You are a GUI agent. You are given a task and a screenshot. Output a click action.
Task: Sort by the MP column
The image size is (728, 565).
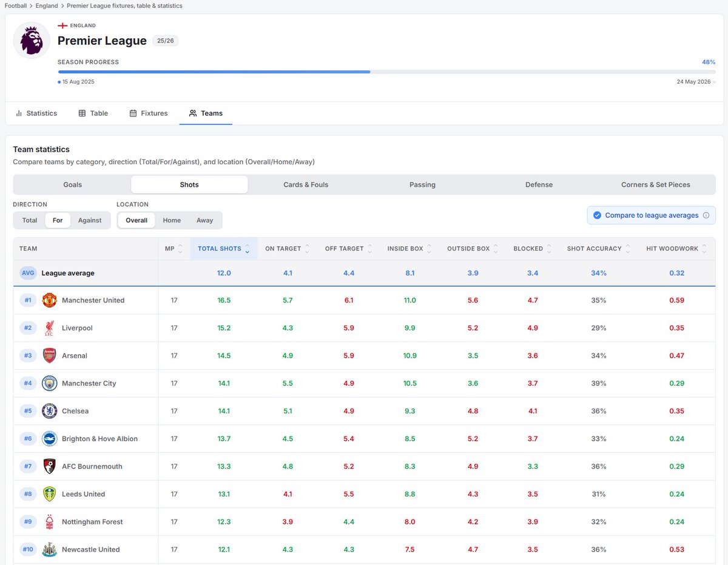point(174,249)
